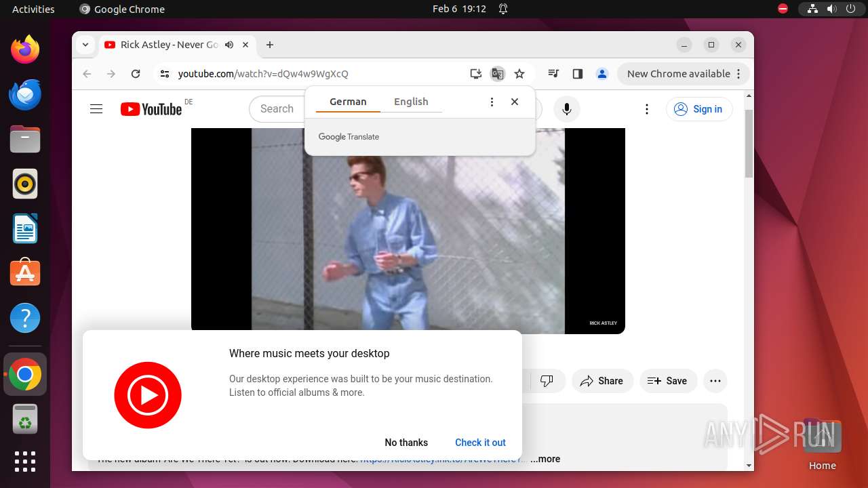Open the Chrome update menu dots
868x488 pixels.
[739, 74]
